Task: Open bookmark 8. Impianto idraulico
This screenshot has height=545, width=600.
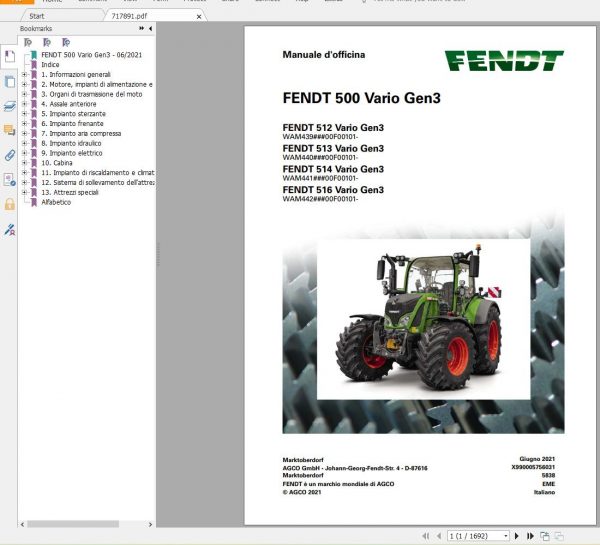Action: (x=71, y=143)
